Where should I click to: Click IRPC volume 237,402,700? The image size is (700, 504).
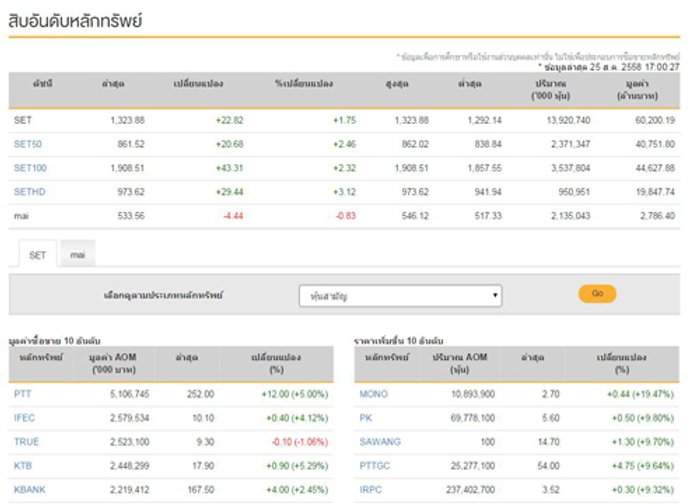[471, 490]
